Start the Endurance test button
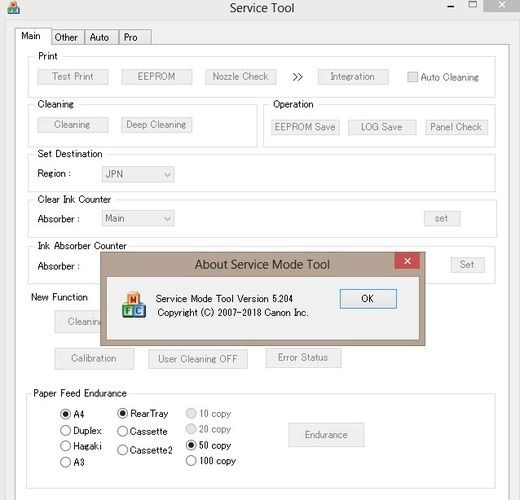 [x=326, y=435]
